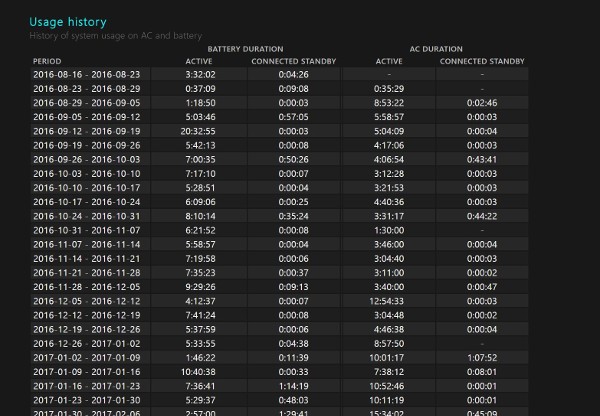Click the AC DURATION group header
Screen dimensions: 600x416
point(436,48)
